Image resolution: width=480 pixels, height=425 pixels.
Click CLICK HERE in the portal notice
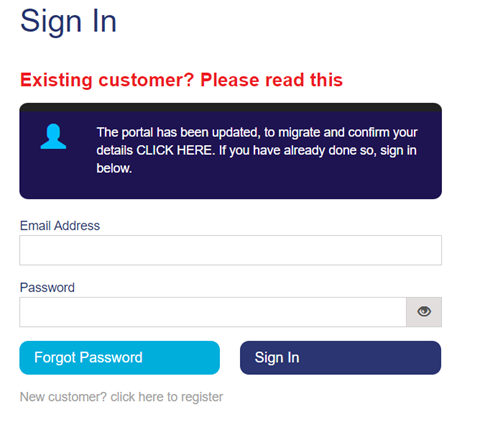coord(174,150)
